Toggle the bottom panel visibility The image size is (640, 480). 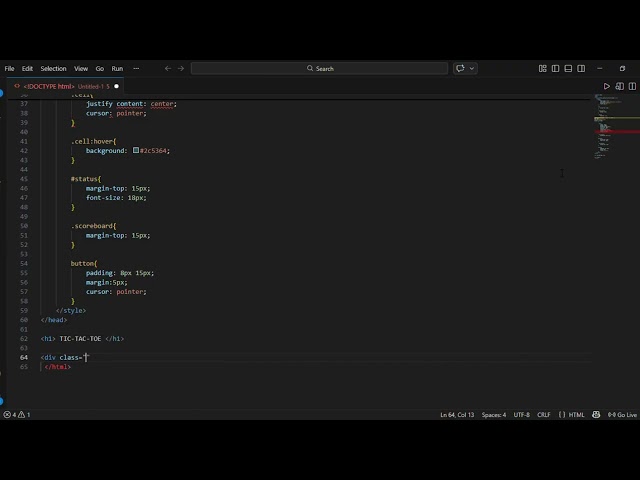click(568, 69)
